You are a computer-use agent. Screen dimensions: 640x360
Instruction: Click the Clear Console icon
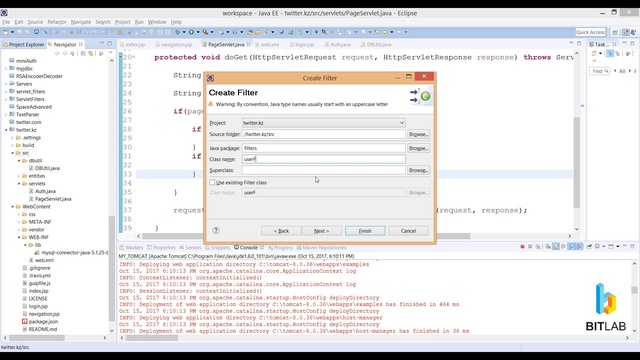coord(548,247)
